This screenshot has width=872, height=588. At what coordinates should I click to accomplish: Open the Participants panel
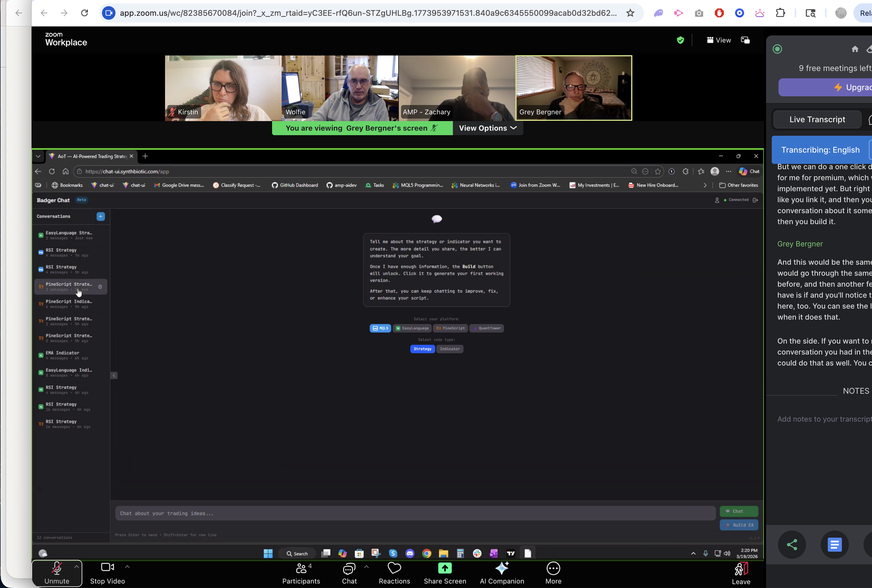coord(301,573)
